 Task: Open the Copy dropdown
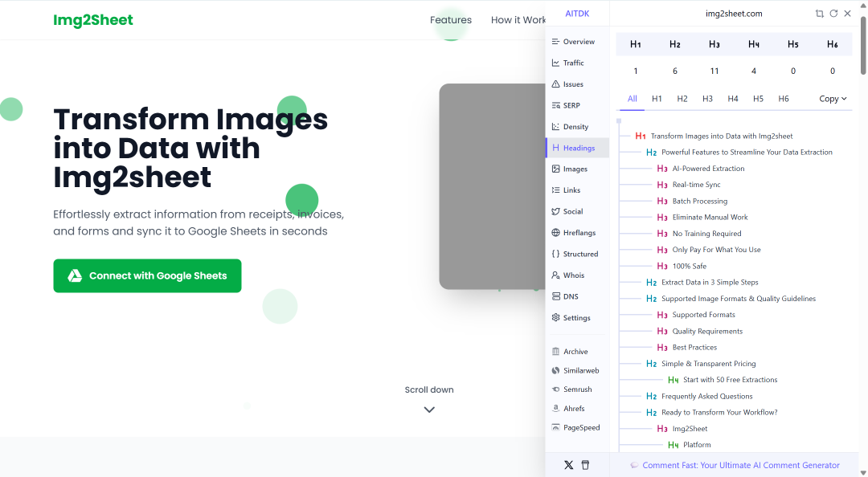click(x=833, y=99)
